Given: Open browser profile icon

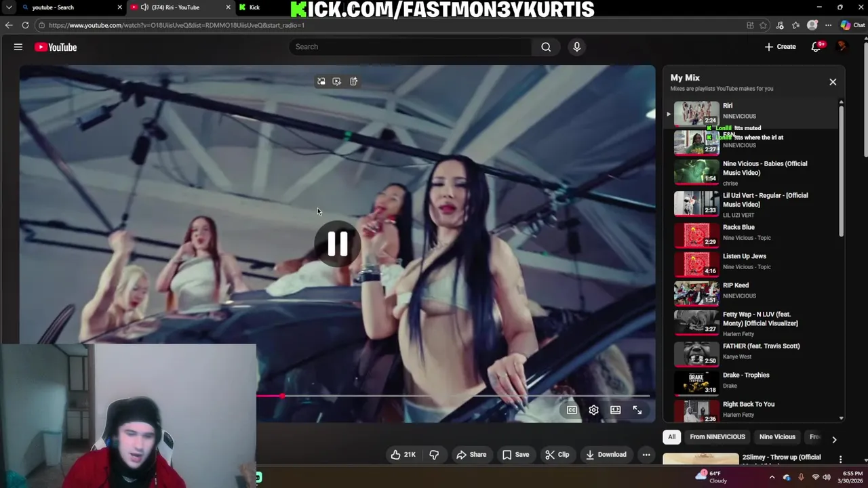Looking at the screenshot, I should tap(812, 25).
